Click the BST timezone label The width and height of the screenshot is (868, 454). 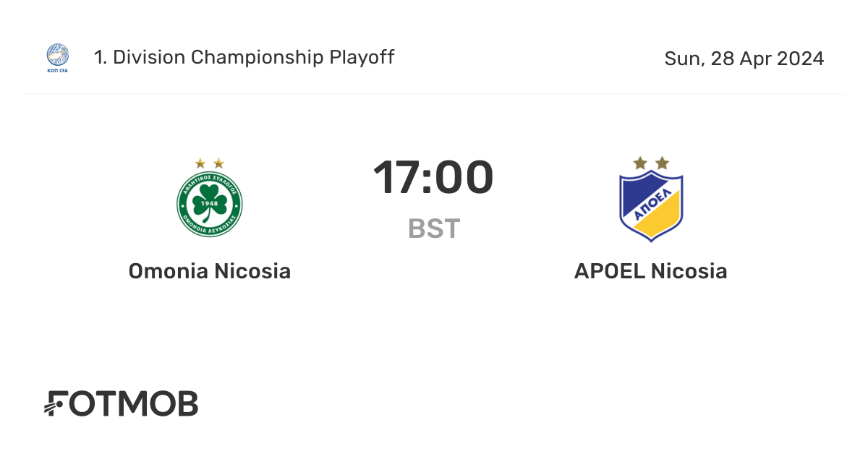click(434, 228)
